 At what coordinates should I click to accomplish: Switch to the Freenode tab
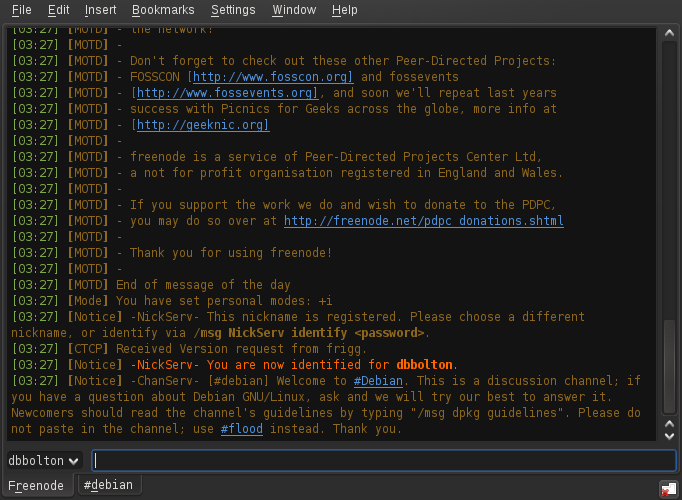[x=36, y=485]
